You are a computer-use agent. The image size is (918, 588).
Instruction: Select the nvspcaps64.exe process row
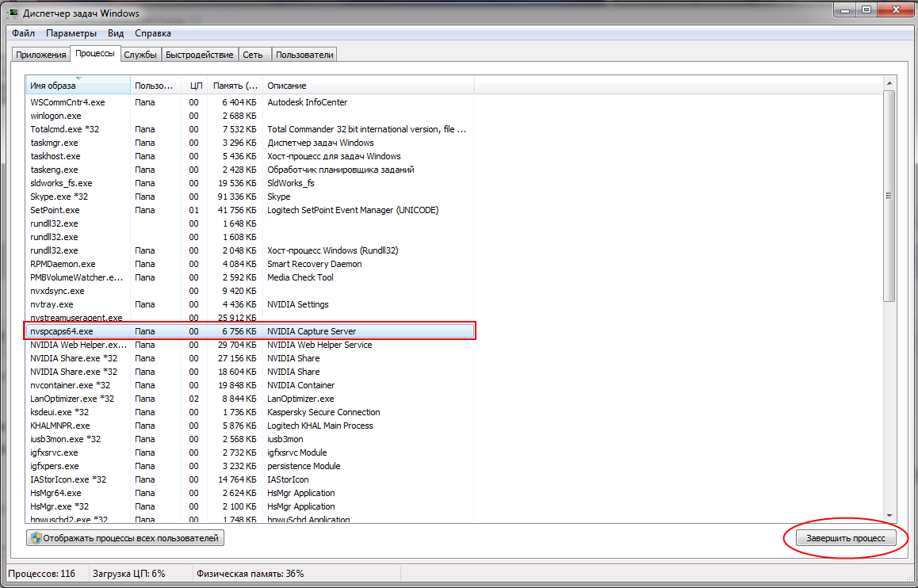[x=250, y=331]
